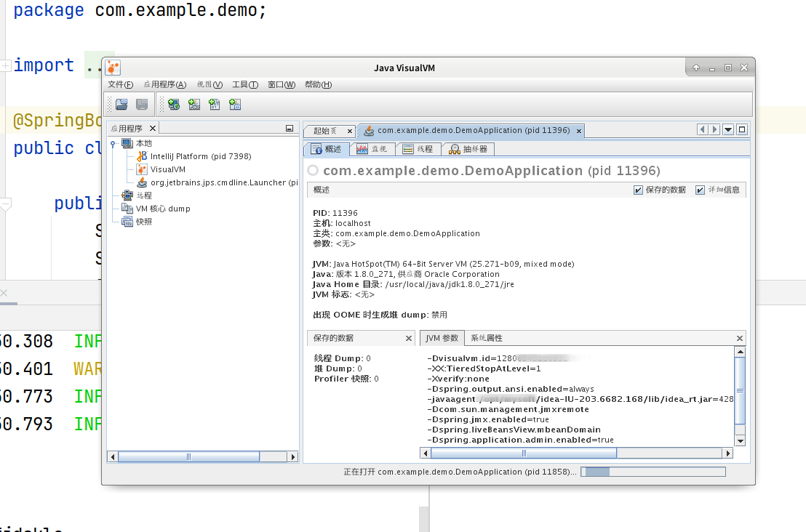Close the JVM 参数 details section
806x532 pixels.
pos(740,339)
